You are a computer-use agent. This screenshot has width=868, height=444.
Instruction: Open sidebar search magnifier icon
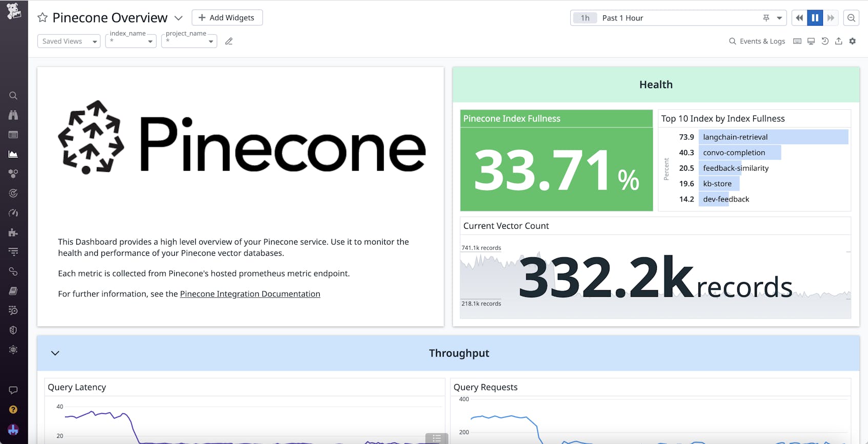[13, 96]
